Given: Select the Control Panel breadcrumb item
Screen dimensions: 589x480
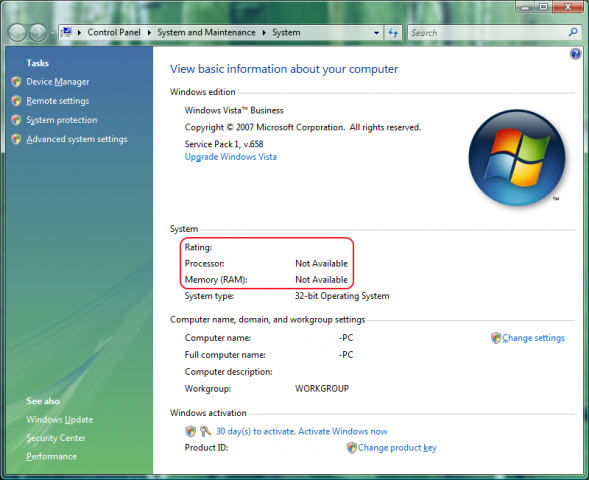Looking at the screenshot, I should [114, 33].
